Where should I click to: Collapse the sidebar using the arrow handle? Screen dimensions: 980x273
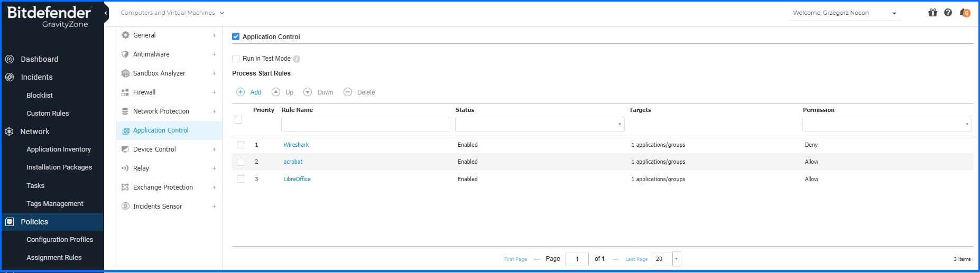[106, 13]
